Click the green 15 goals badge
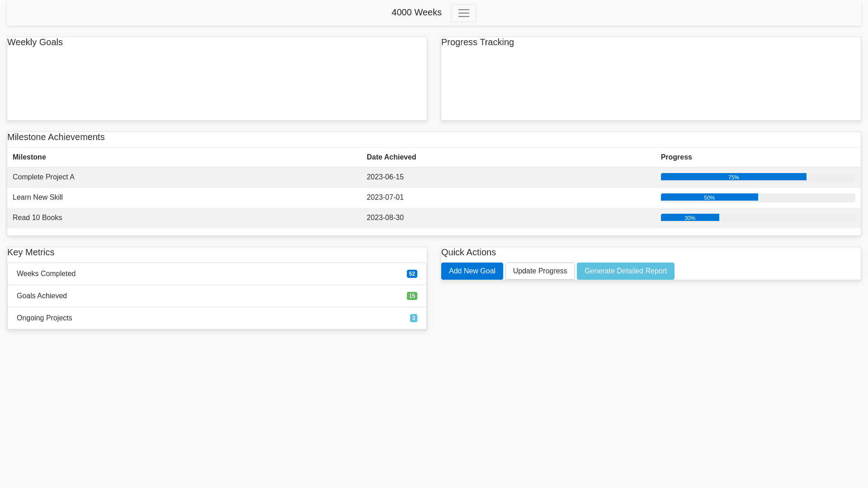The width and height of the screenshot is (868, 488). [411, 296]
